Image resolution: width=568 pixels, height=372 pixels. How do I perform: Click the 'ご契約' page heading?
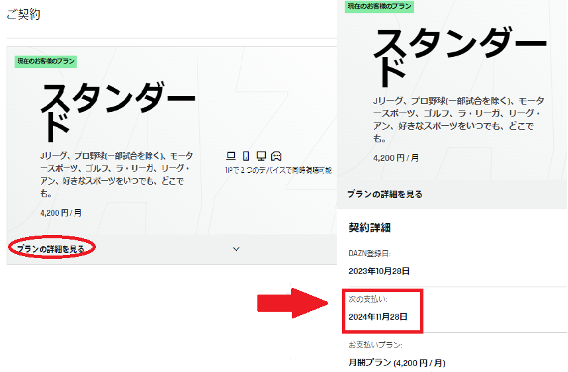tap(24, 14)
